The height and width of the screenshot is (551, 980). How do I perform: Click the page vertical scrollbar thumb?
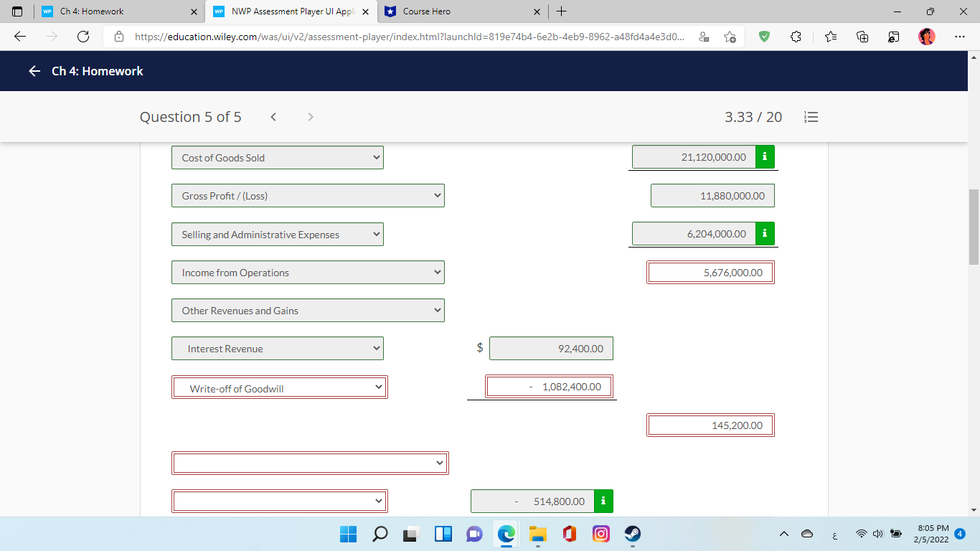974,227
